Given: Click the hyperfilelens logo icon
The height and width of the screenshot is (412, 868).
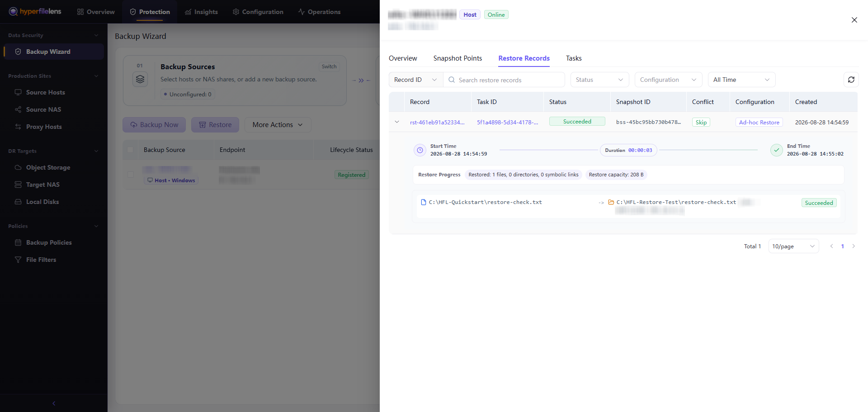Looking at the screenshot, I should pos(13,11).
